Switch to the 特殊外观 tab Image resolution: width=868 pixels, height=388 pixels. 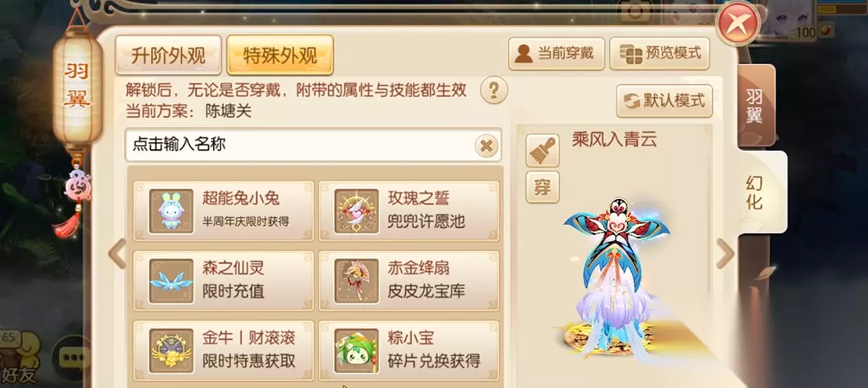click(x=280, y=55)
